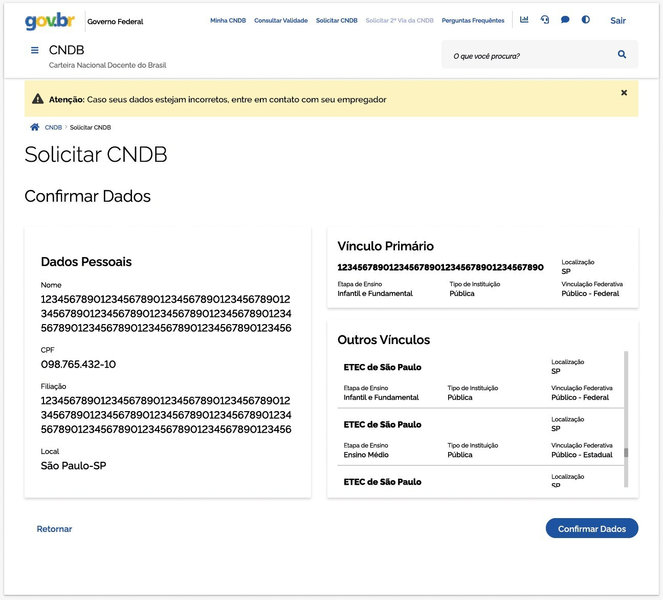Go to Consultar Validade
Viewport: 663px width, 600px height.
280,20
